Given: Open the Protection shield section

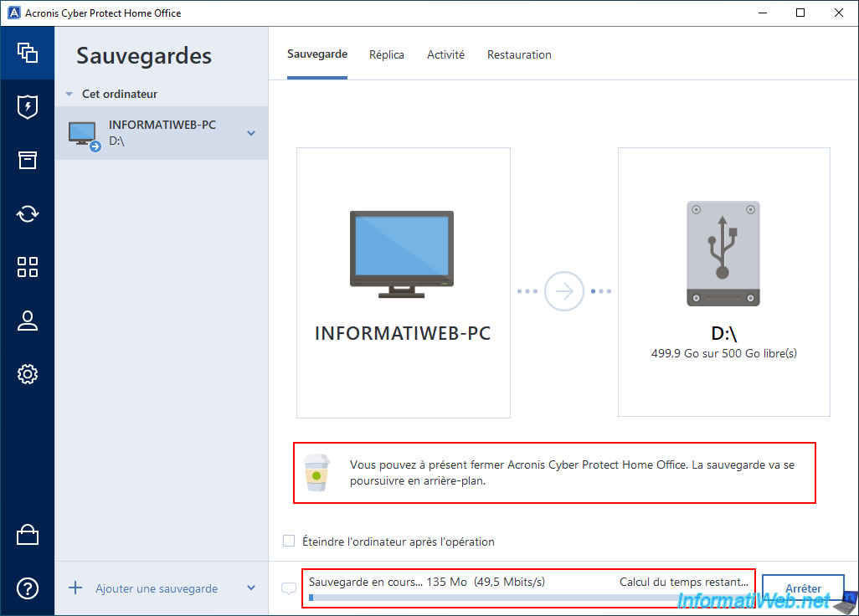Looking at the screenshot, I should pyautogui.click(x=28, y=107).
